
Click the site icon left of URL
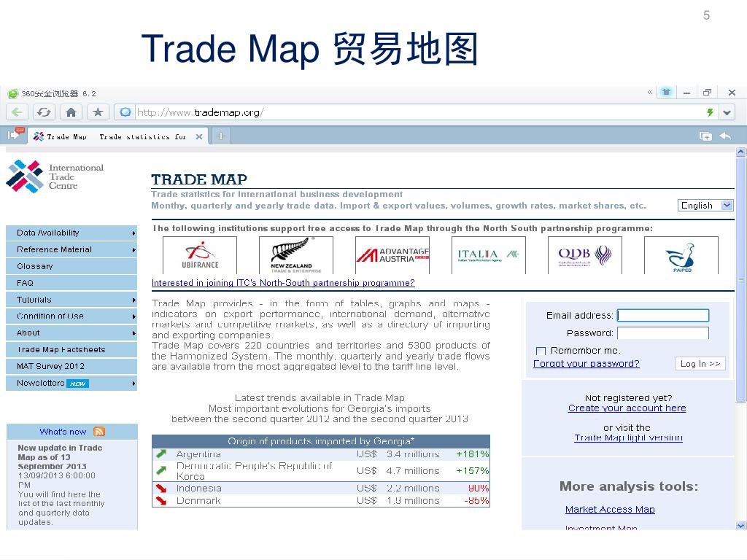coord(125,112)
